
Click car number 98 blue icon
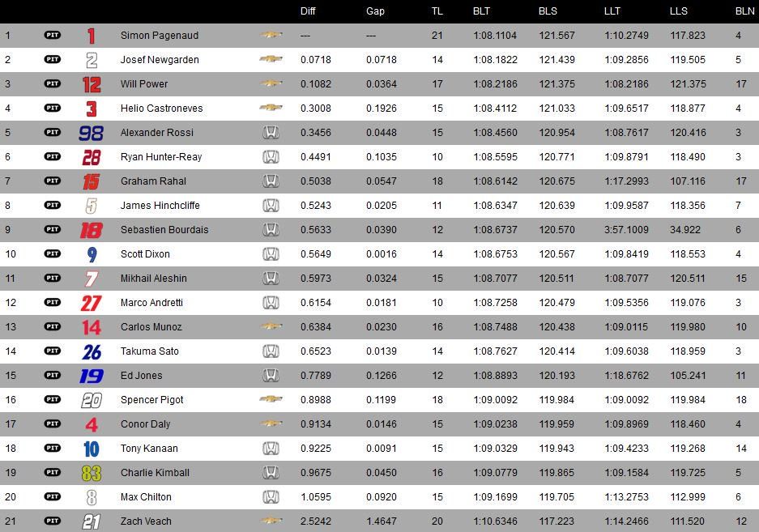tap(91, 133)
